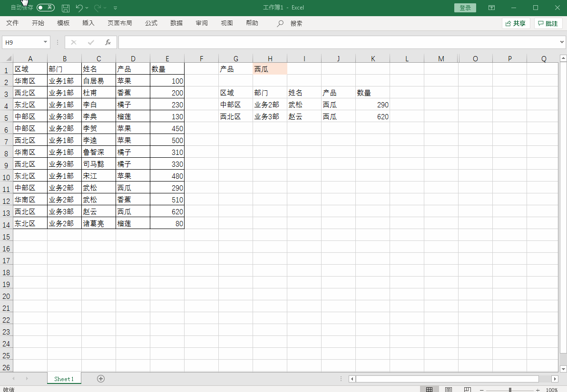The width and height of the screenshot is (567, 392).
Task: Maximize the Excel window
Action: 536,8
